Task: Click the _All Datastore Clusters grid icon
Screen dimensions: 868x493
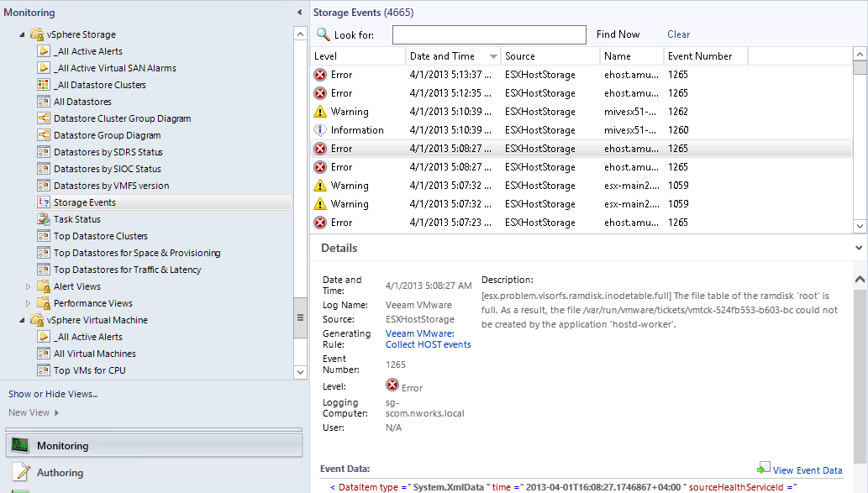Action: pos(44,85)
